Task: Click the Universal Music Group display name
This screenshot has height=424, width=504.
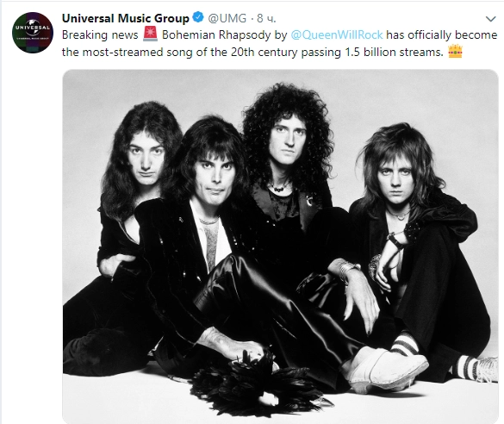Action: (x=126, y=18)
